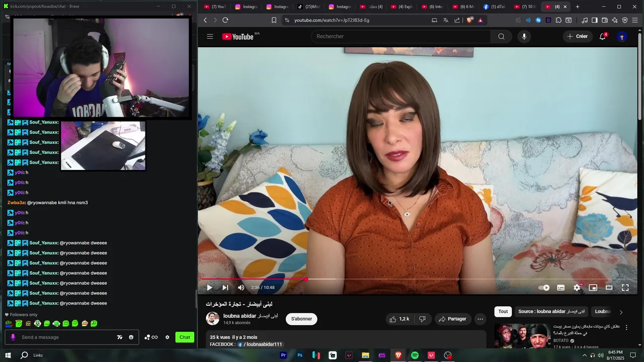The width and height of the screenshot is (644, 362).
Task: Share this page from the address bar
Action: (x=457, y=20)
